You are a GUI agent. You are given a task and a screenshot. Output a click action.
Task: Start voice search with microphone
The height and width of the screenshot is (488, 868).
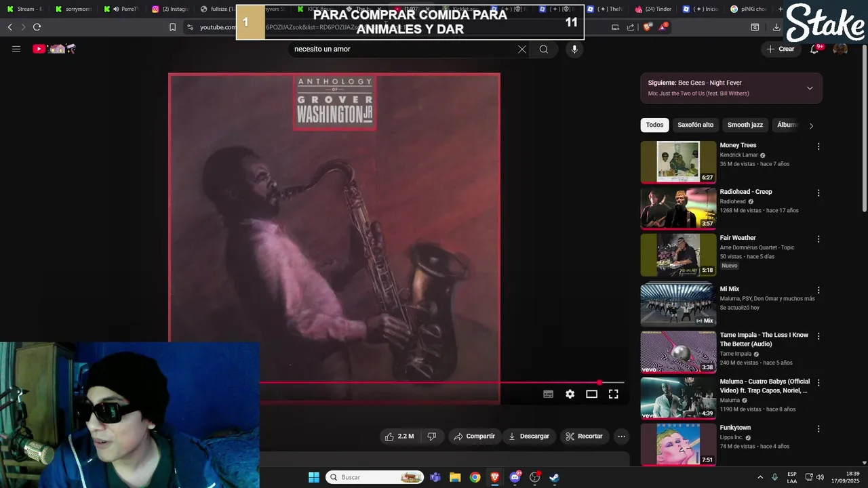(x=574, y=49)
